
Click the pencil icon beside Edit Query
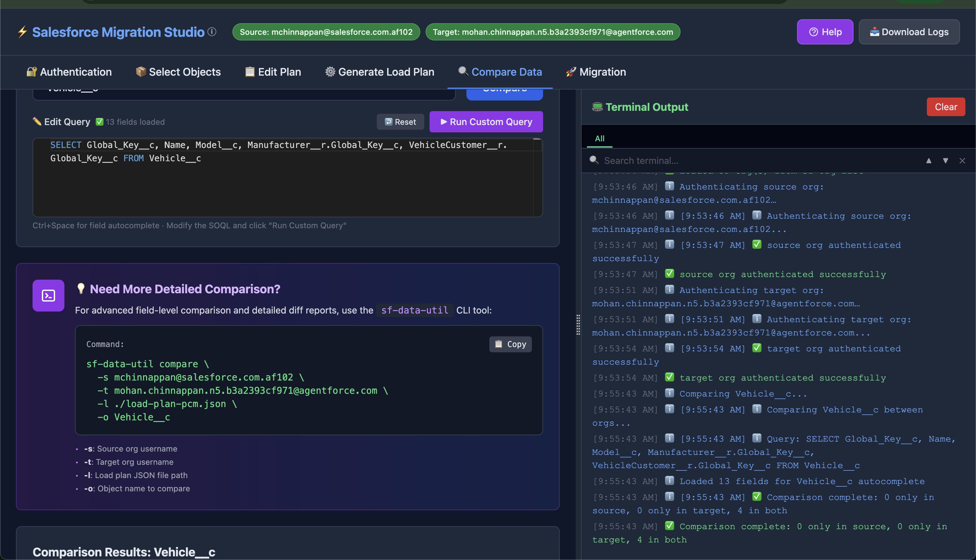(x=37, y=121)
